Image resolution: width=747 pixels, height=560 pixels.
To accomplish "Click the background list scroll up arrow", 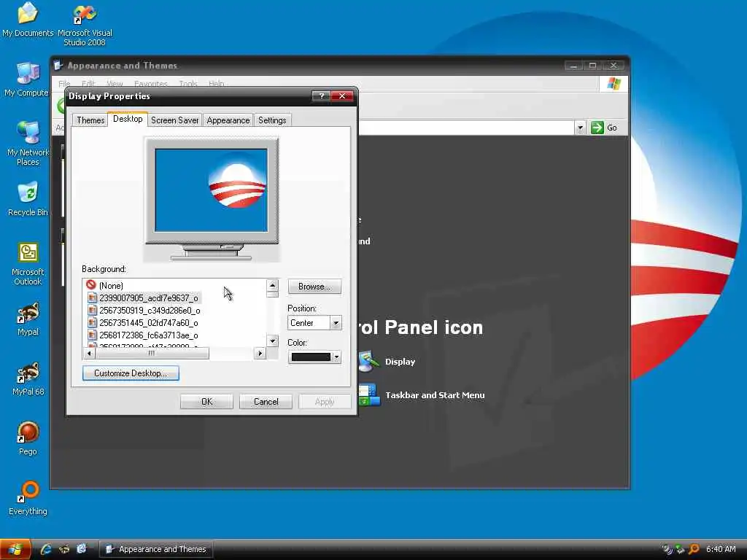I will (273, 285).
